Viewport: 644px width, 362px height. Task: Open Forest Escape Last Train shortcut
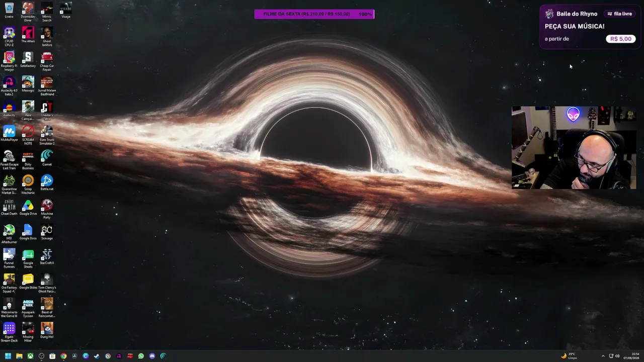pos(9,160)
